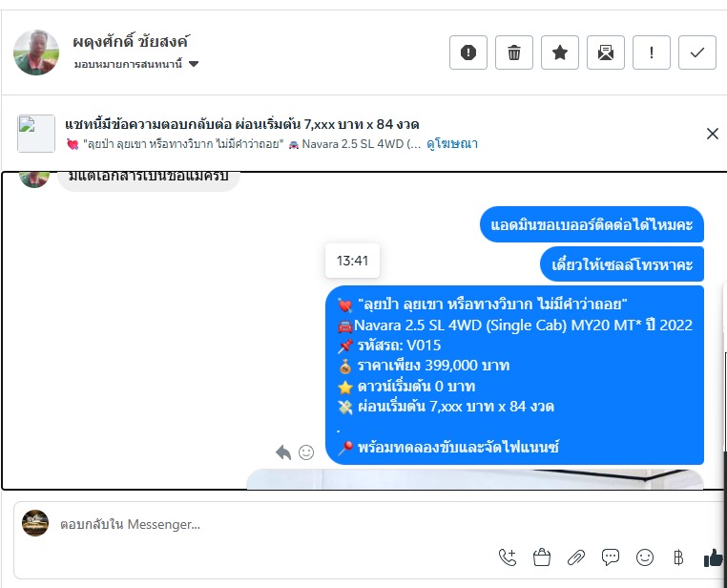Open the emoji reaction smiley beside the message

click(306, 452)
